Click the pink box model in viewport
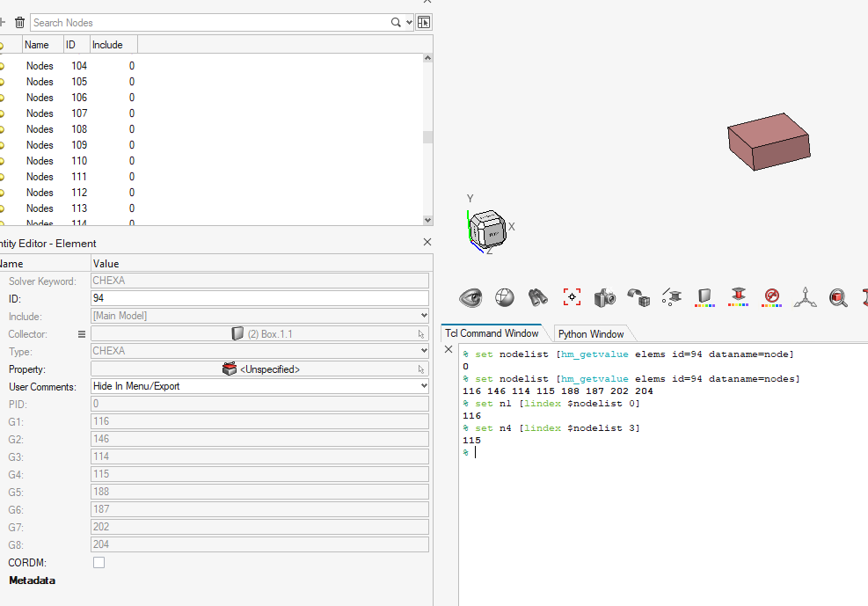 pos(769,142)
